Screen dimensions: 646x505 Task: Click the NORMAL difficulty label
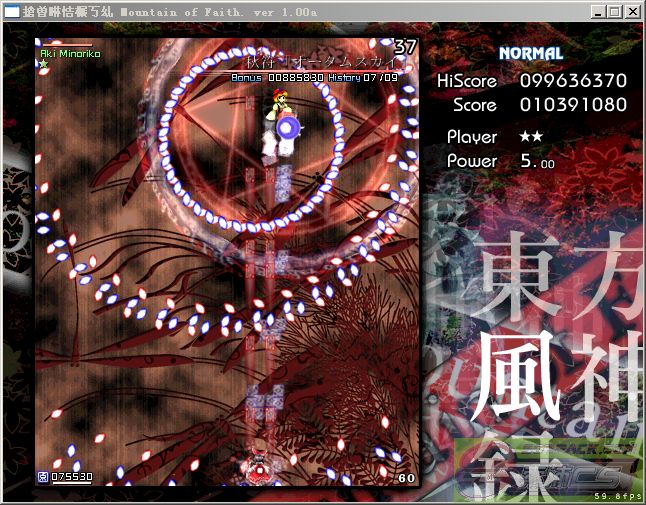(531, 54)
